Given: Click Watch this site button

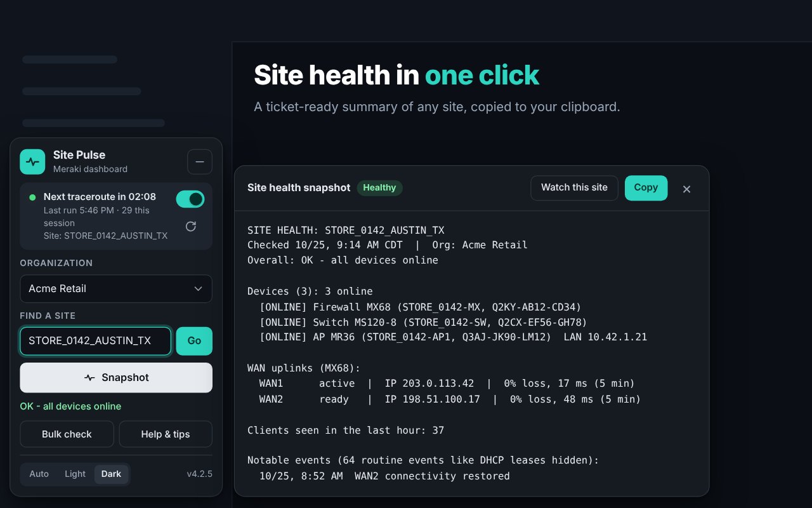Looking at the screenshot, I should point(574,188).
